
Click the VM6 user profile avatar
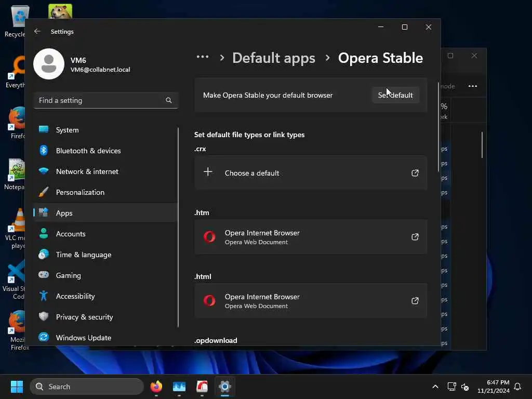[x=49, y=64]
